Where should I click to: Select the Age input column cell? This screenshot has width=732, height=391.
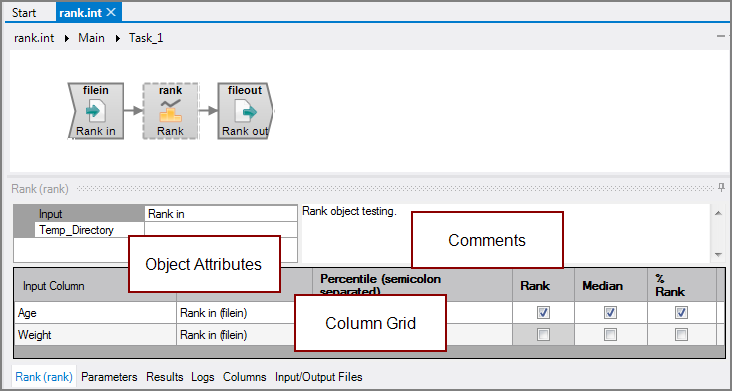click(95, 313)
